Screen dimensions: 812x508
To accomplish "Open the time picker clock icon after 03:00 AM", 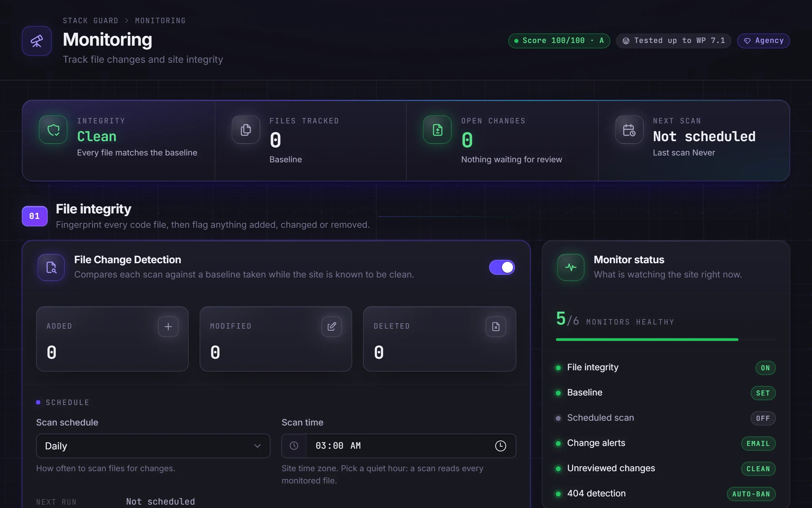I will tap(500, 446).
